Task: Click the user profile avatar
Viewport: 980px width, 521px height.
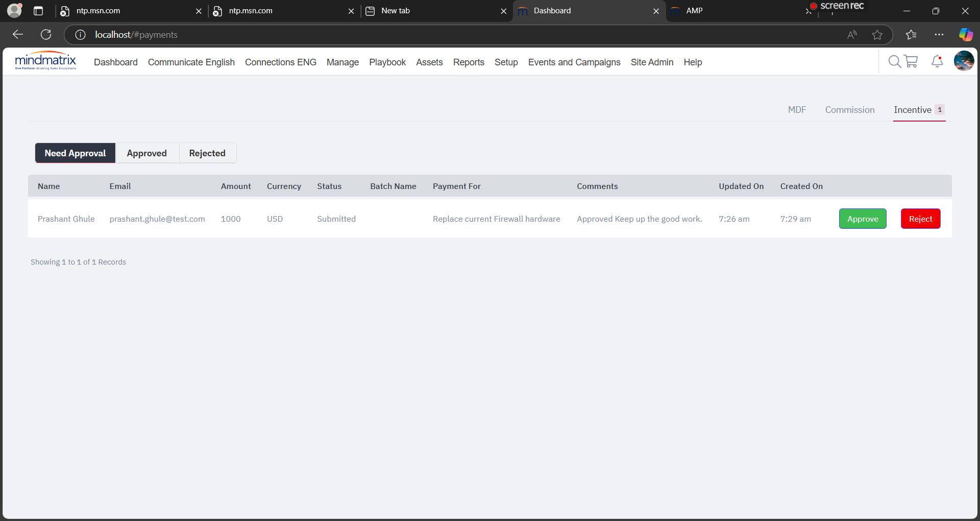Action: tap(964, 61)
